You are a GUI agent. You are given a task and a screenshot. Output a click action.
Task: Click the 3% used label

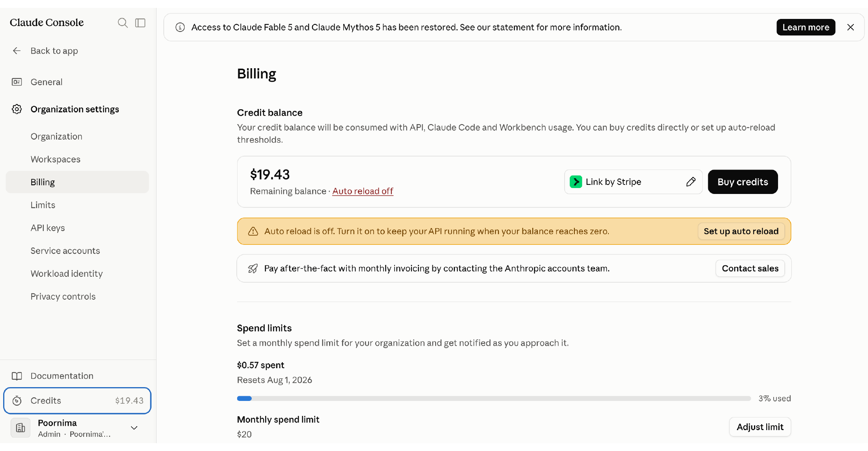pyautogui.click(x=774, y=399)
